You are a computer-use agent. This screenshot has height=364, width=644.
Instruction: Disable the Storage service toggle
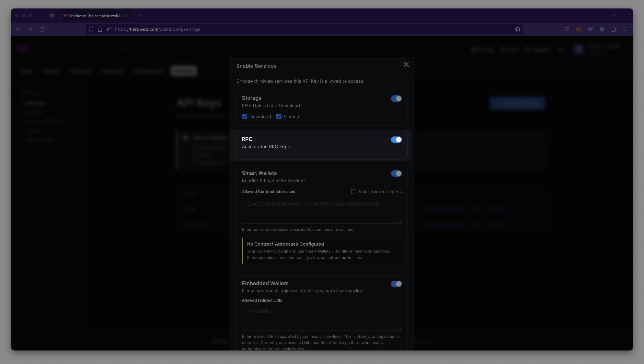tap(396, 98)
